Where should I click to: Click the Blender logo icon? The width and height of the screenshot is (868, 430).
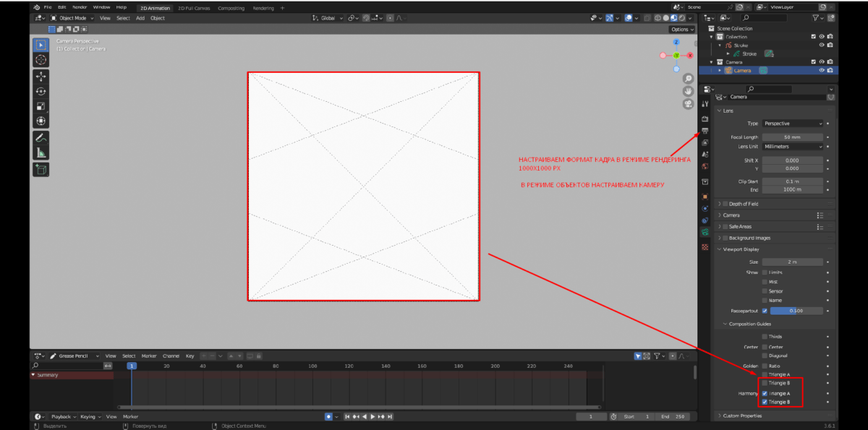pos(36,7)
